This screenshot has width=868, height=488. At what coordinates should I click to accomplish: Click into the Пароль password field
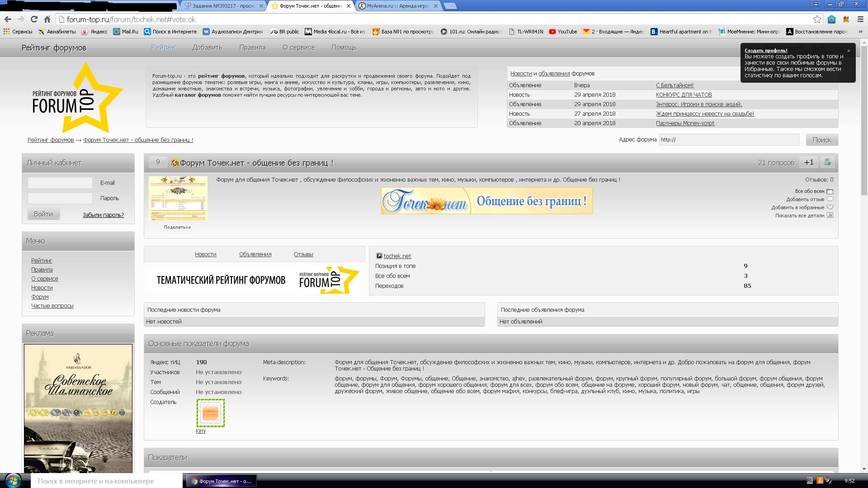60,198
